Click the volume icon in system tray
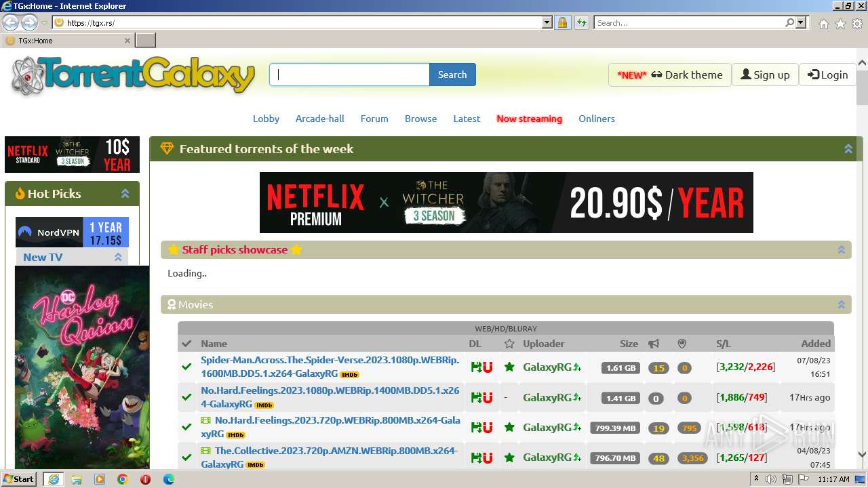868x488 pixels. [x=771, y=479]
